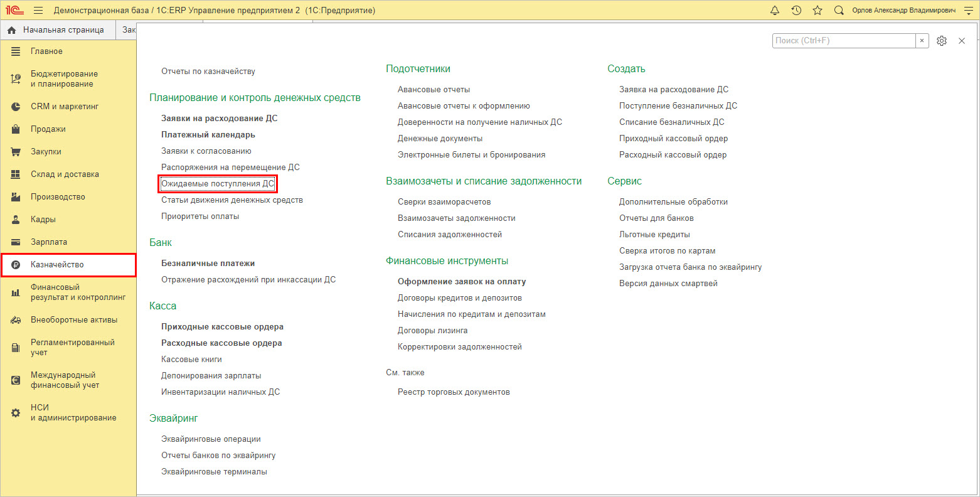This screenshot has width=980, height=497.
Task: Switch to Начальная страница tab
Action: tap(58, 30)
